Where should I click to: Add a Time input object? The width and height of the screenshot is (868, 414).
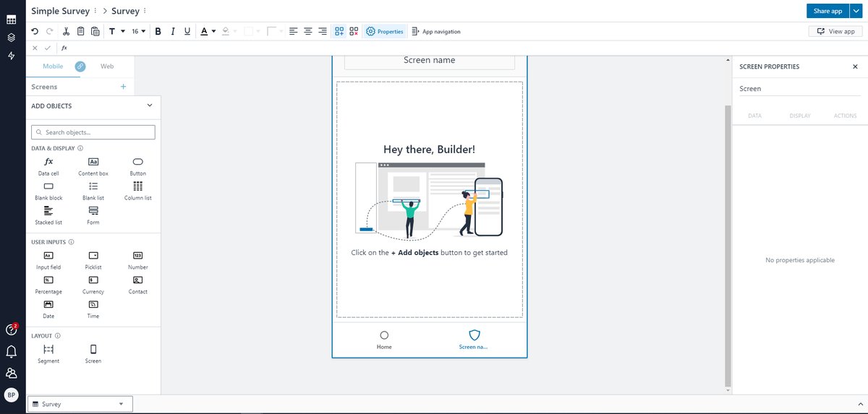93,310
